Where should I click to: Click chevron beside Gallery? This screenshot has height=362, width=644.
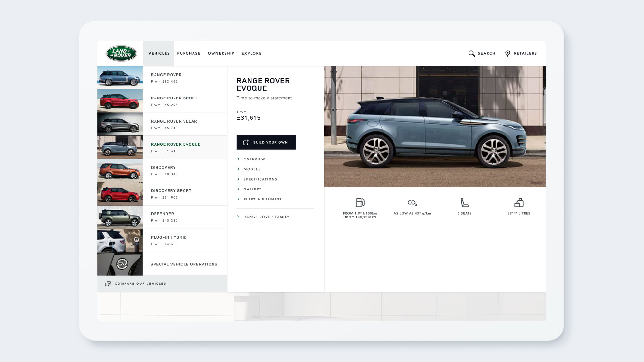tap(238, 189)
